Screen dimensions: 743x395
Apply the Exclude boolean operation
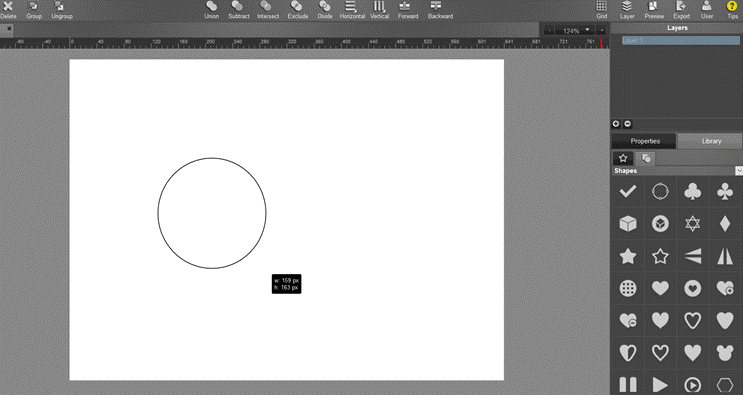(298, 10)
